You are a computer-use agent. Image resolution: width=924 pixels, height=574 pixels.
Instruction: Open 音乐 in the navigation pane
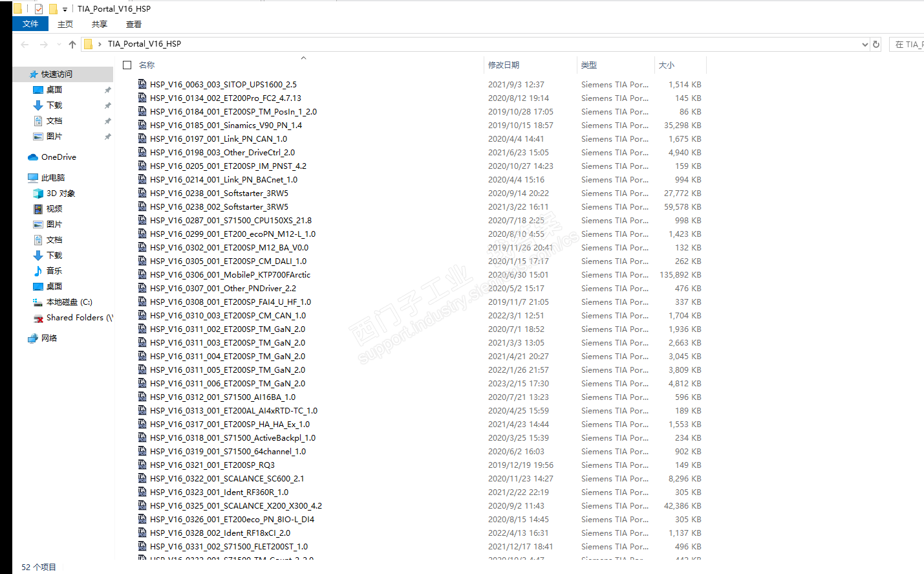[54, 271]
